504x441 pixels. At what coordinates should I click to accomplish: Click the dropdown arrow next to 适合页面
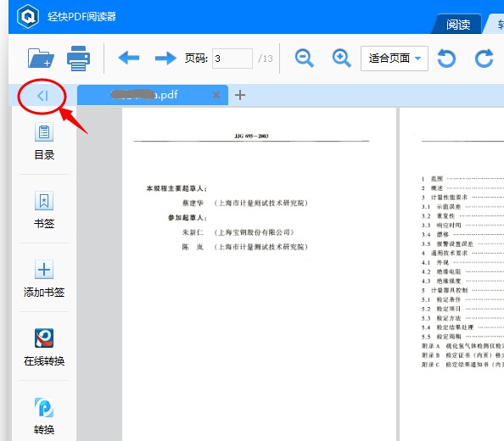pyautogui.click(x=417, y=59)
